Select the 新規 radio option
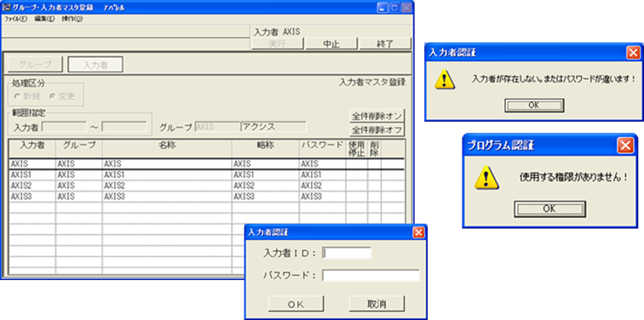Screen dimensions: 644x320 click(x=27, y=96)
